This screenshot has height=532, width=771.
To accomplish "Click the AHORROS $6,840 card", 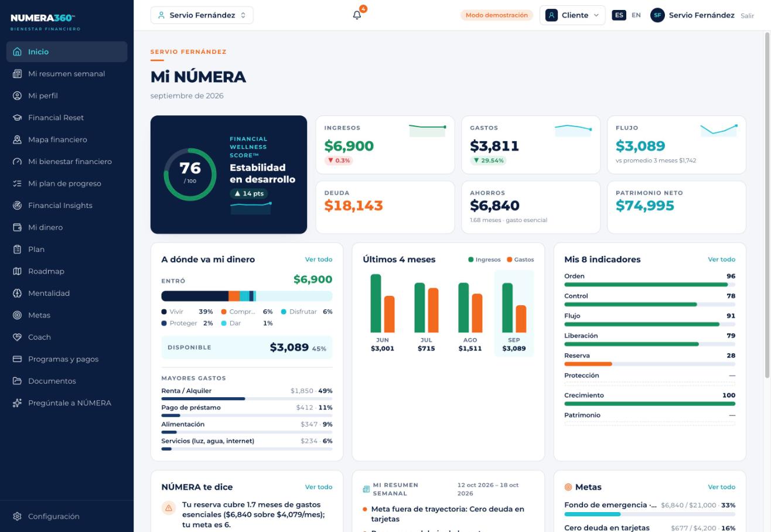I will click(x=531, y=207).
